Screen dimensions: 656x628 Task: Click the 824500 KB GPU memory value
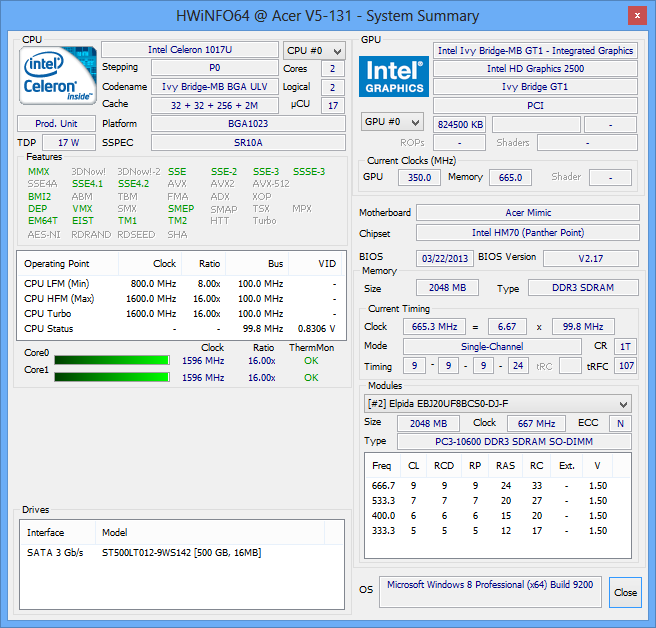460,125
